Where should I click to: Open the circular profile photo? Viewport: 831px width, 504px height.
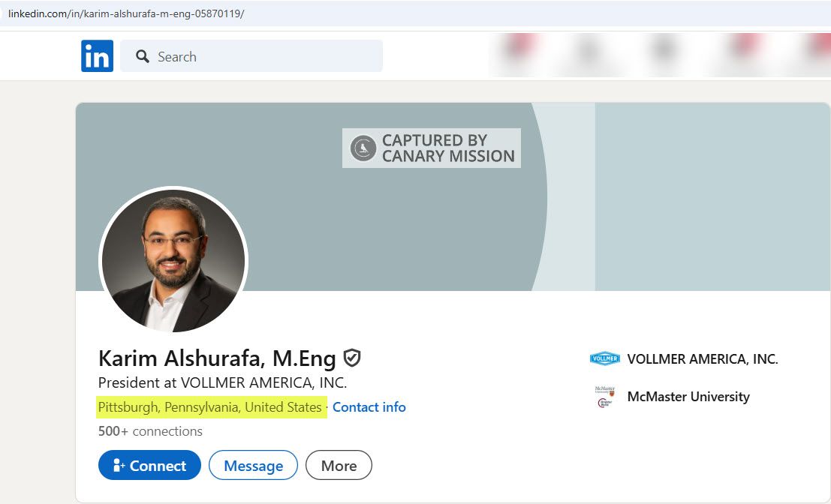point(173,260)
